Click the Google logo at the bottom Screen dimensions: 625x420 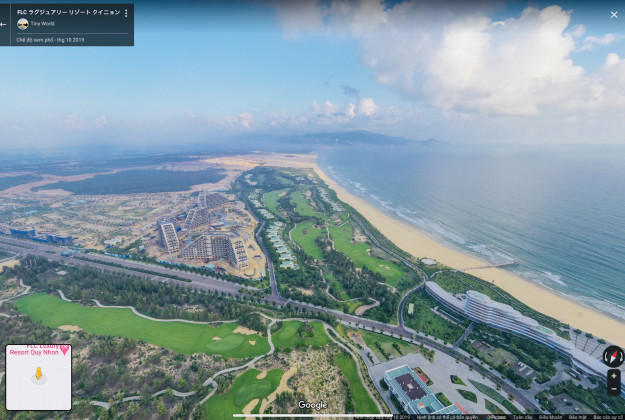[312, 405]
